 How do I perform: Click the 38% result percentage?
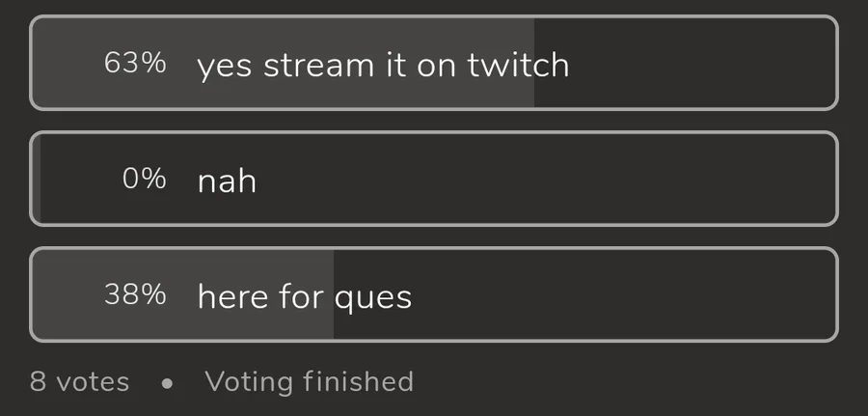(x=135, y=295)
